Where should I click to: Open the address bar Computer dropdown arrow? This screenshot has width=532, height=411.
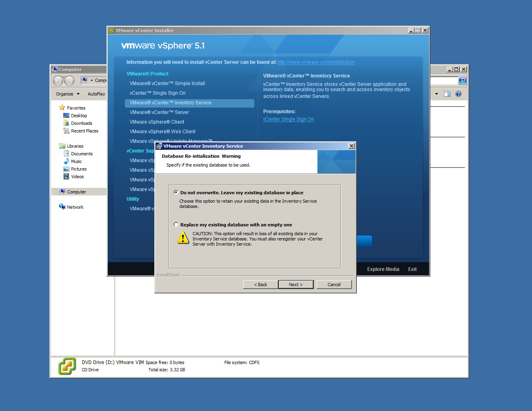[92, 81]
